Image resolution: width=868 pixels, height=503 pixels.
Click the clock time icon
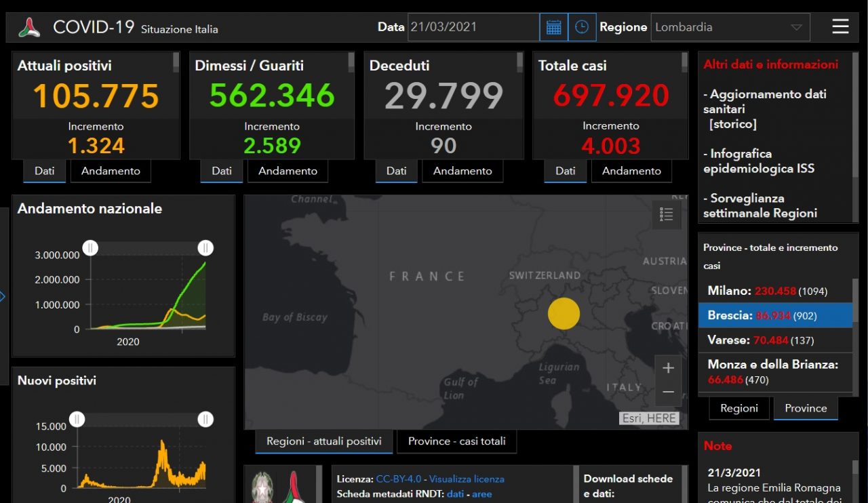[x=582, y=27]
